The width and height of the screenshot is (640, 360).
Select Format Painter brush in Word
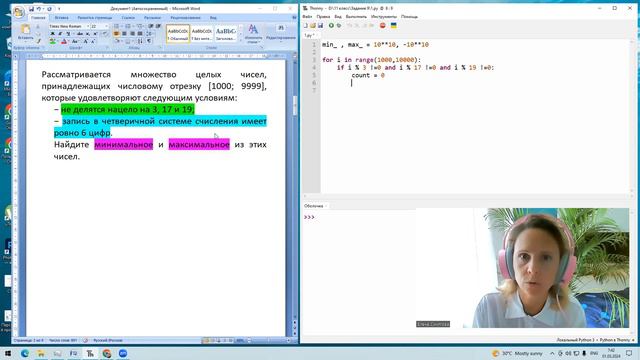click(38, 41)
